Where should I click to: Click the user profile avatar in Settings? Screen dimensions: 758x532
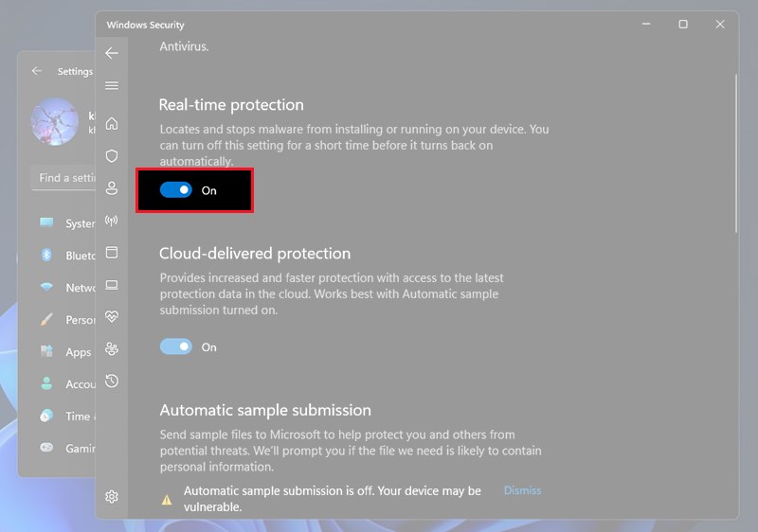[x=54, y=121]
